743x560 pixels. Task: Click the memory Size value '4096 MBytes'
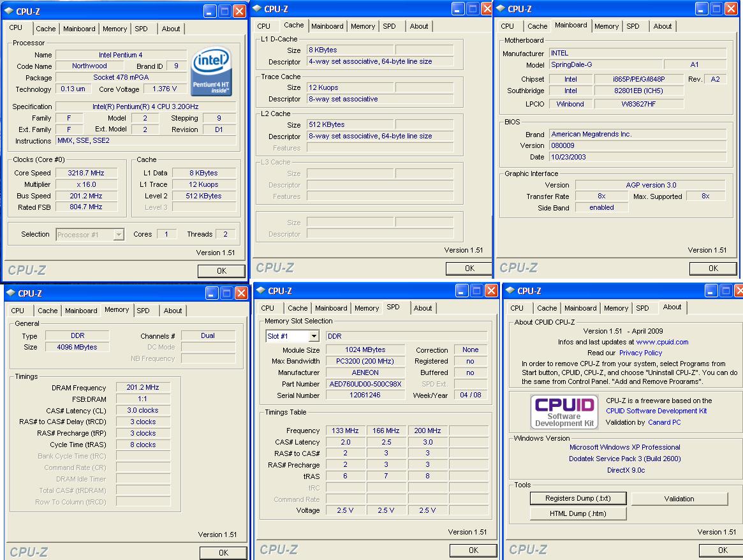(77, 347)
